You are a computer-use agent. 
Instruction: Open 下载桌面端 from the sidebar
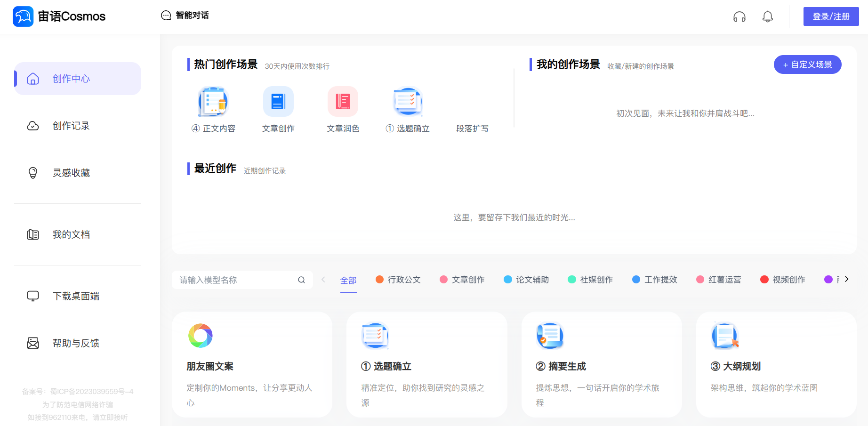pyautogui.click(x=75, y=296)
